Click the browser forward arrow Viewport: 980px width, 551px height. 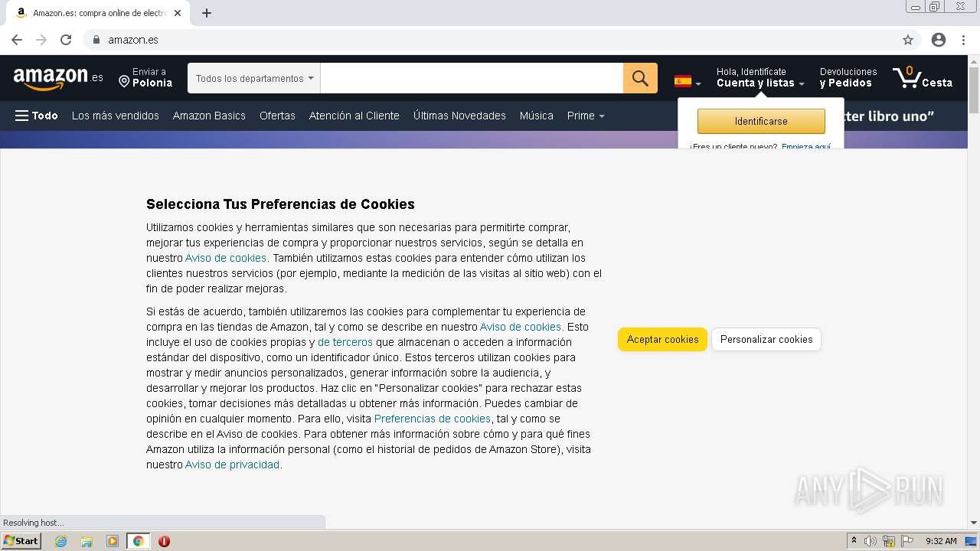(x=41, y=40)
